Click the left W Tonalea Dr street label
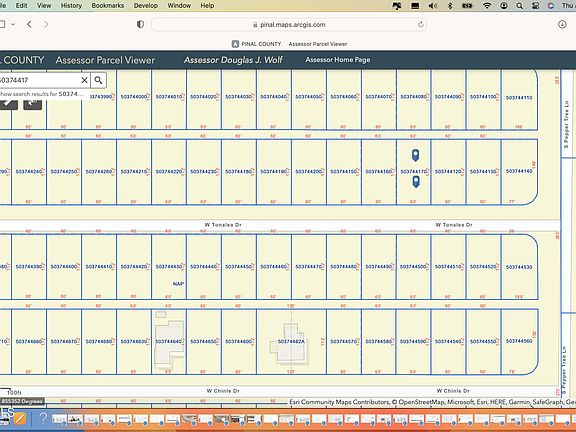This screenshot has width=576, height=432. click(223, 225)
